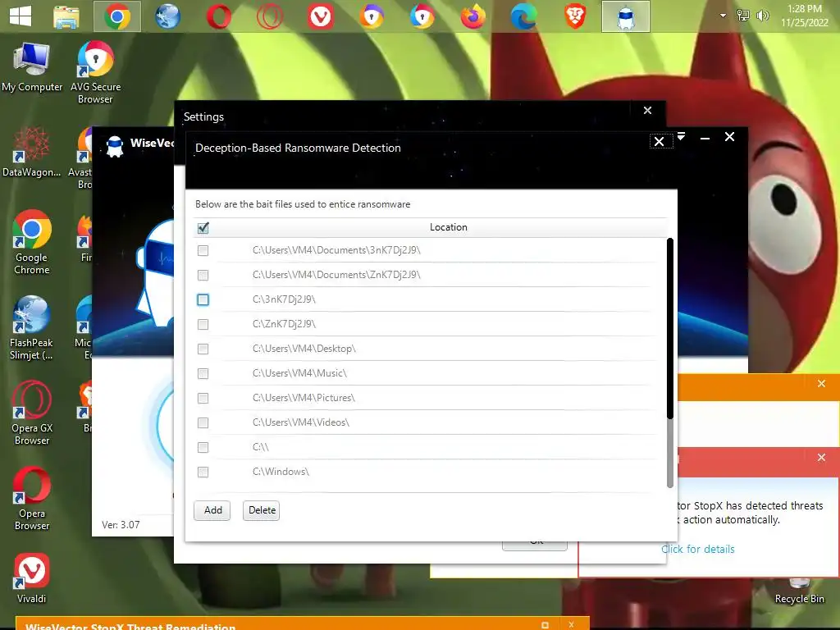Select path C:\Windows\ row text
840x630 pixels.
coord(281,472)
